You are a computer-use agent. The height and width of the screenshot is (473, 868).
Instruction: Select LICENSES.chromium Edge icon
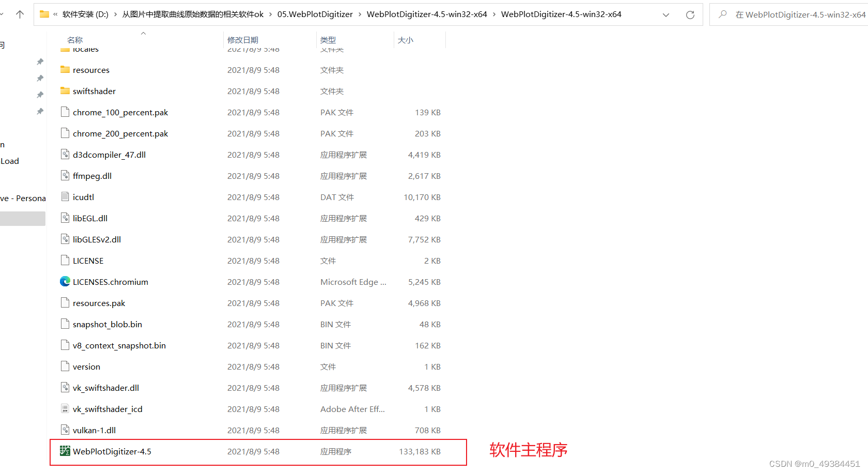(65, 282)
